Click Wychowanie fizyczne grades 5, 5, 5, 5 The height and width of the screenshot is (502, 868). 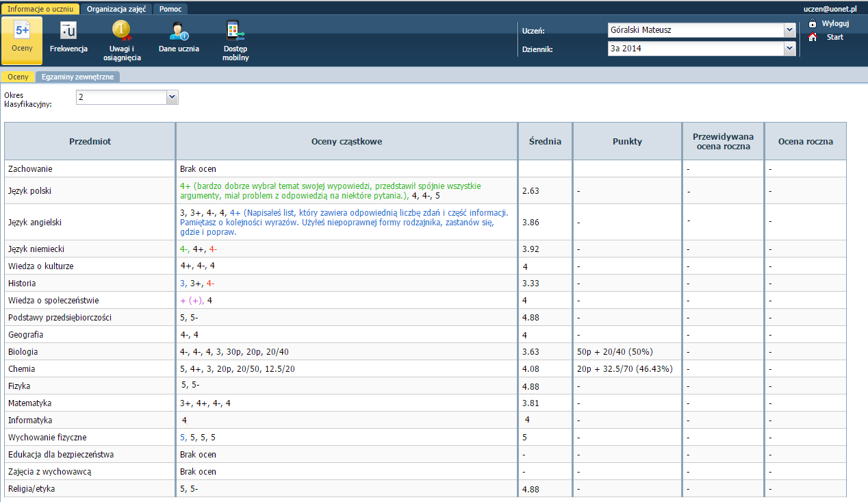tap(198, 438)
